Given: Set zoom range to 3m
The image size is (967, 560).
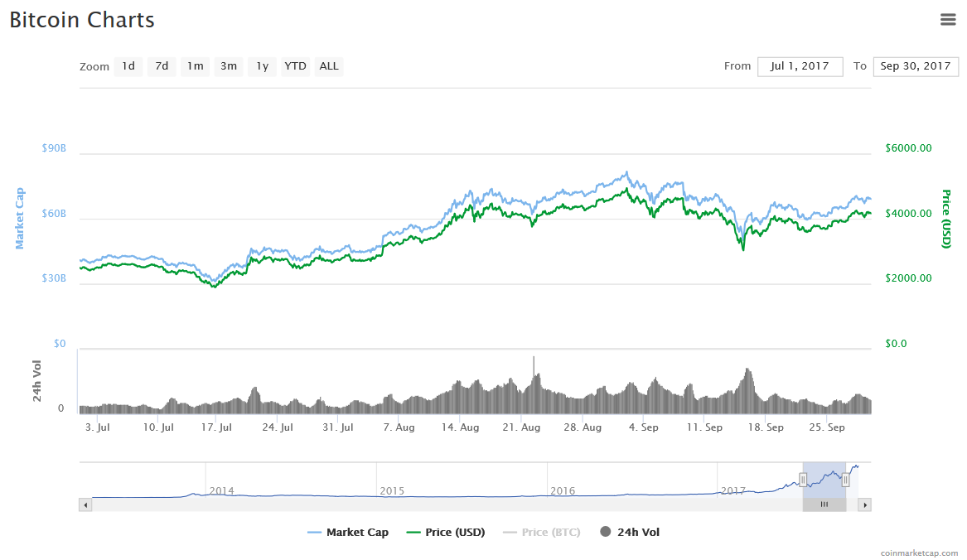Looking at the screenshot, I should point(228,66).
